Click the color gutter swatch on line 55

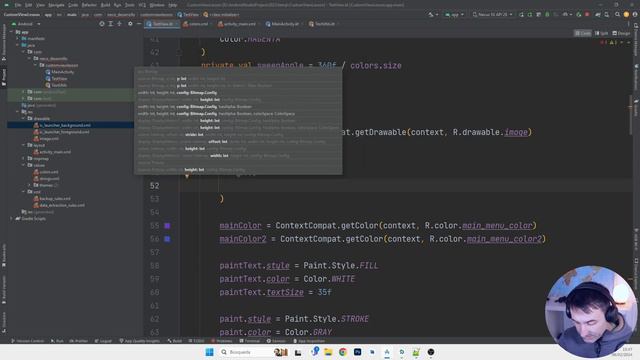tap(167, 226)
